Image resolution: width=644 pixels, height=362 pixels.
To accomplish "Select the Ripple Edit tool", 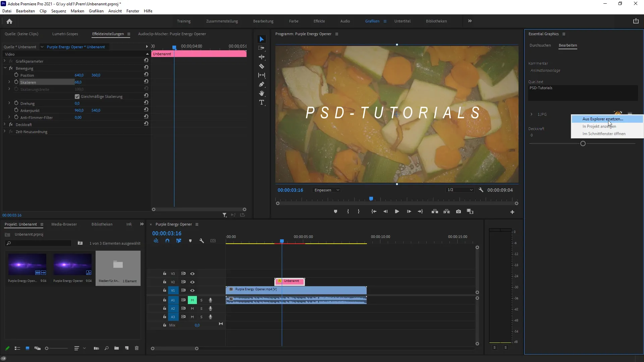I will (x=262, y=57).
